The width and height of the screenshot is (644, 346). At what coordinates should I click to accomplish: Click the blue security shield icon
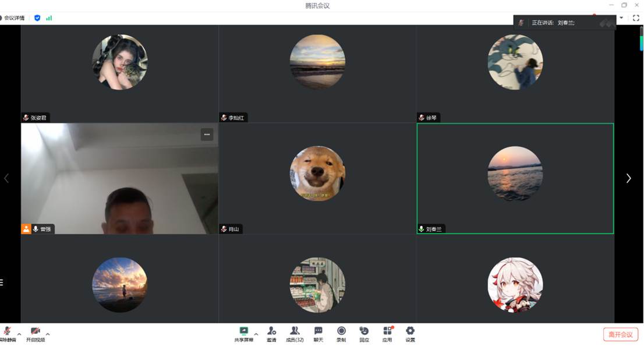pos(37,18)
